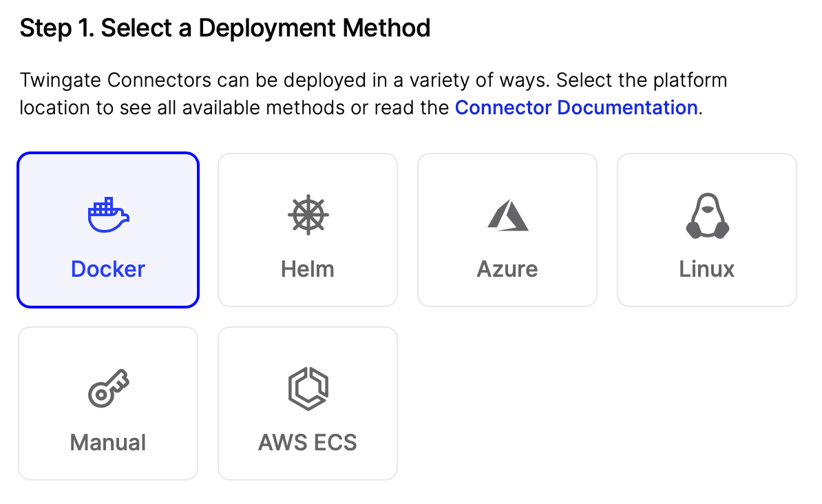Click the Helm ship wheel icon
Viewport: 822px width, 504px height.
point(308,215)
